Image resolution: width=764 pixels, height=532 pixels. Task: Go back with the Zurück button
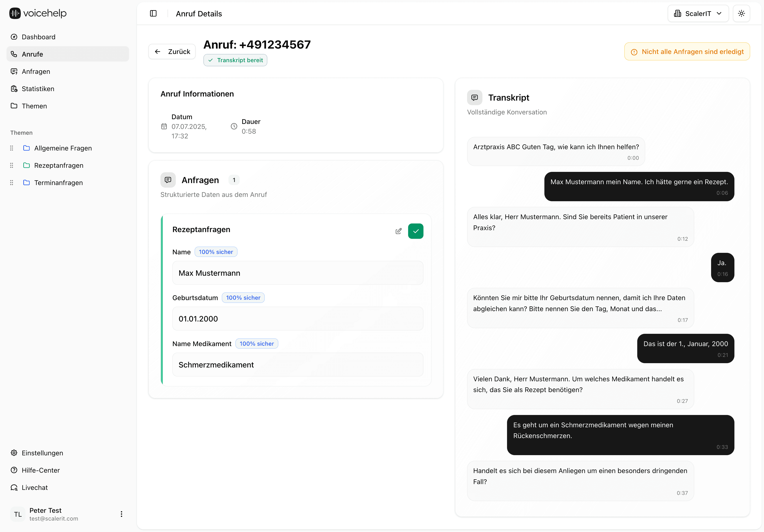[x=172, y=52]
